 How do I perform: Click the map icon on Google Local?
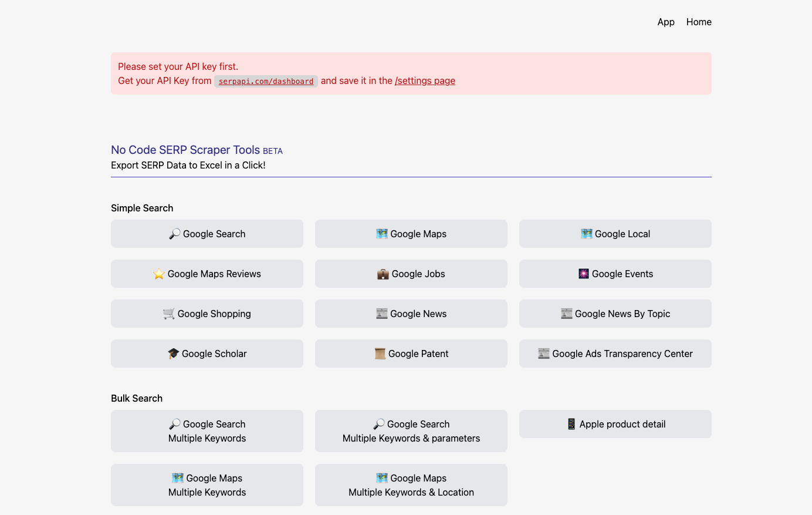click(x=587, y=234)
